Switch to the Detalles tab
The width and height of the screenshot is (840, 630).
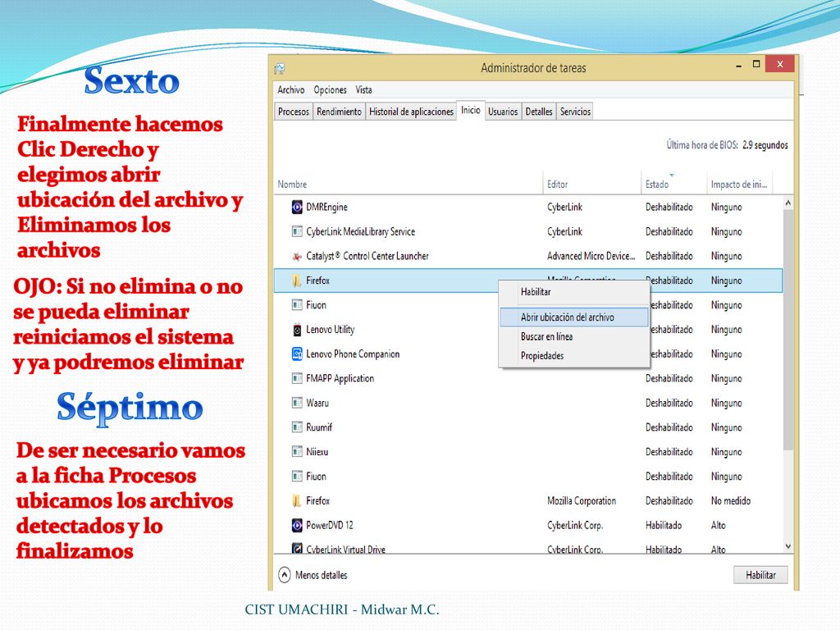point(539,112)
